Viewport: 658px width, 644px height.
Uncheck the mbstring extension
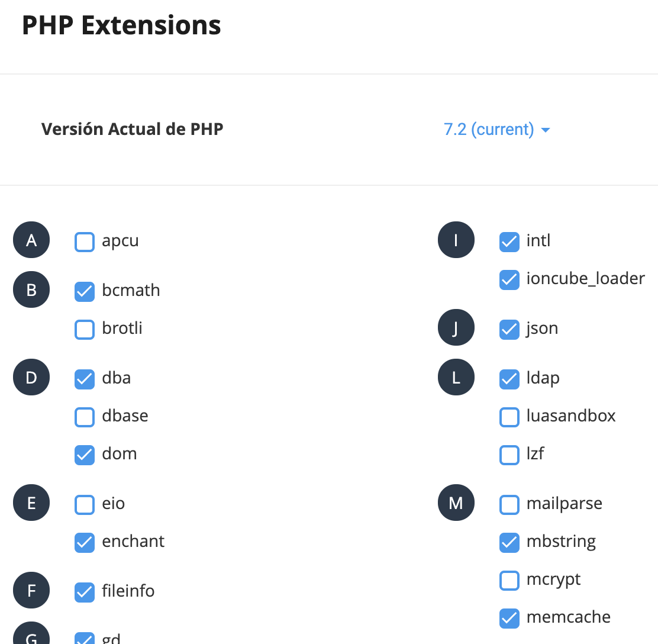tap(509, 542)
